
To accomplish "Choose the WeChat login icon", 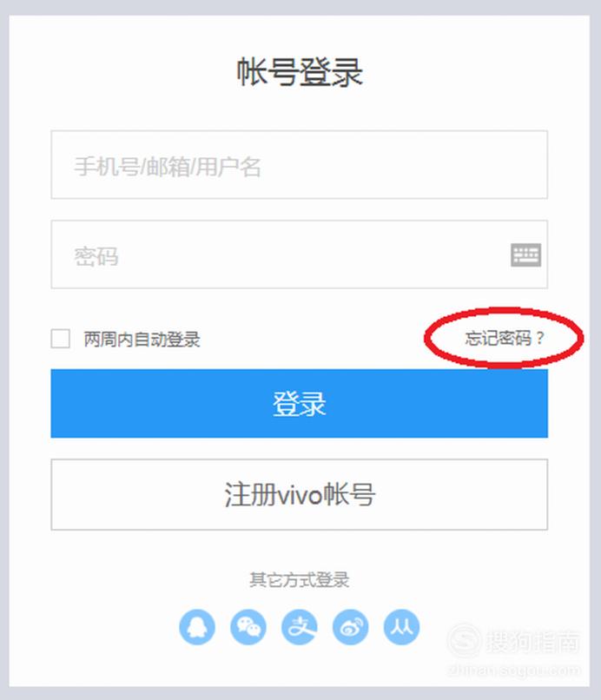I will (x=248, y=627).
